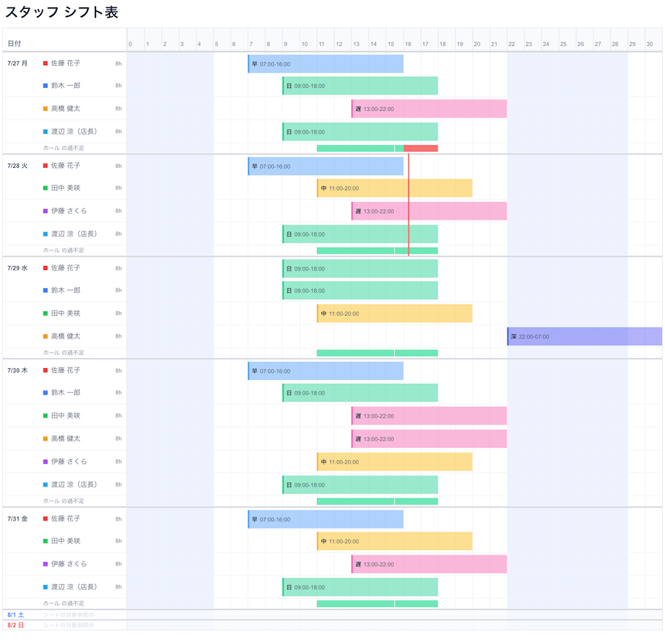Click the スタッフ シフト表 title

click(61, 12)
